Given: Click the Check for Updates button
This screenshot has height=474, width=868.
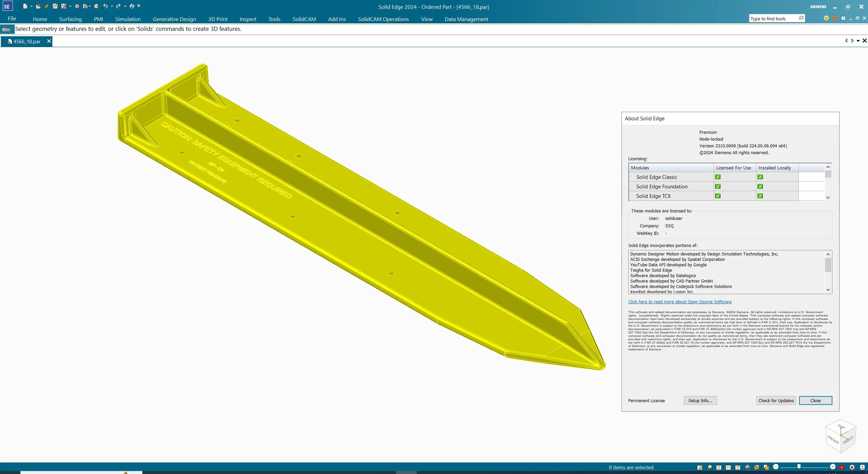Looking at the screenshot, I should click(x=776, y=401).
